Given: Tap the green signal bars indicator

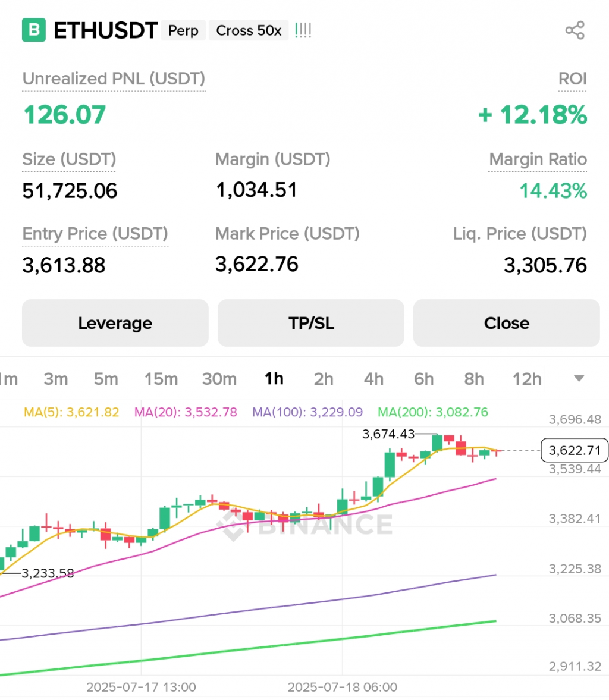Looking at the screenshot, I should click(x=303, y=30).
